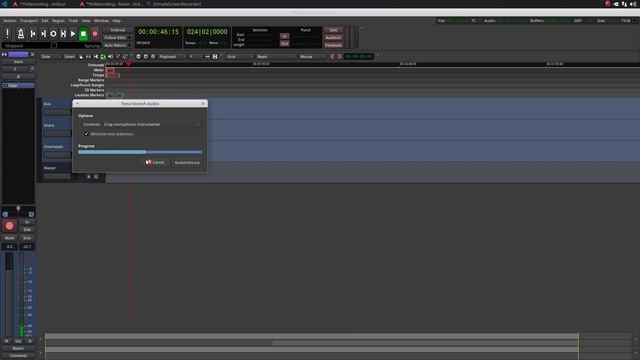Click the expand tracks icon
Image resolution: width=640 pixels, height=360 pixels.
point(215,57)
